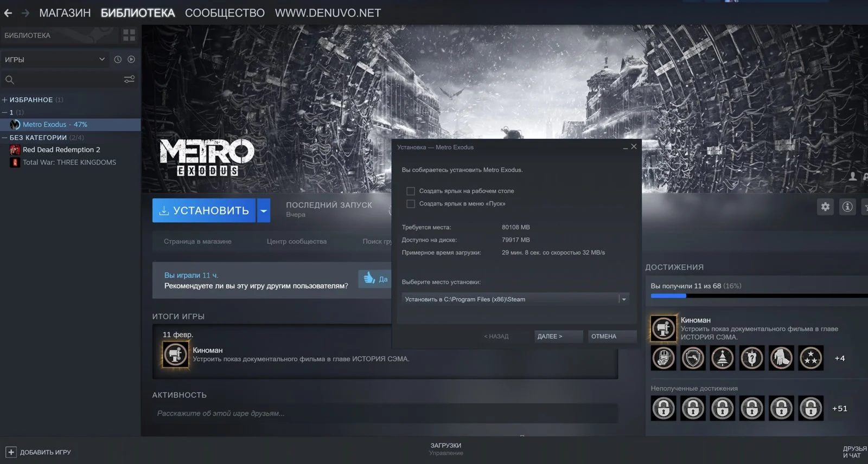Click the back navigation arrow
The image size is (868, 464).
pos(8,13)
